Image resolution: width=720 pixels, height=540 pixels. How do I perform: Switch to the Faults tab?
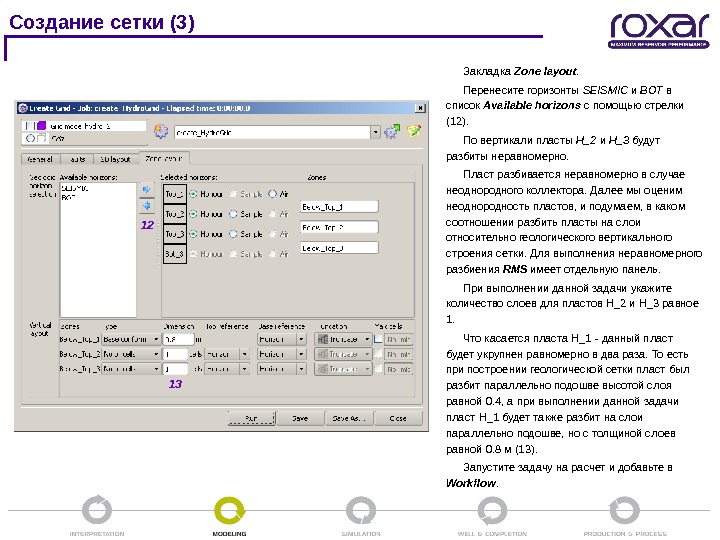(77, 159)
